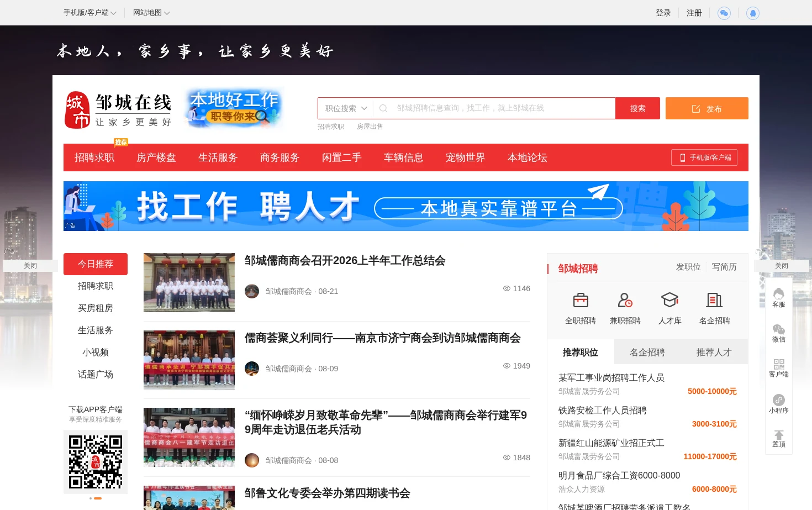This screenshot has height=510, width=812.
Task: Select 话题广场 in left sidebar
Action: [96, 375]
